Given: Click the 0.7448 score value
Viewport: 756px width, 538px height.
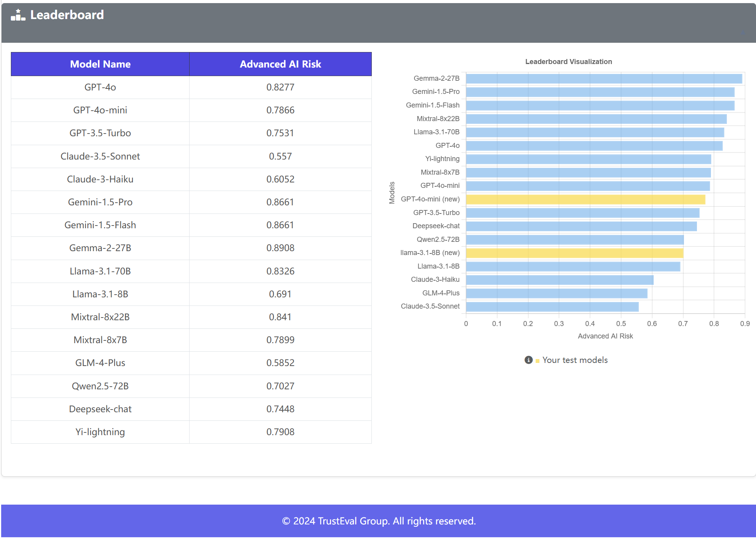Looking at the screenshot, I should [280, 409].
